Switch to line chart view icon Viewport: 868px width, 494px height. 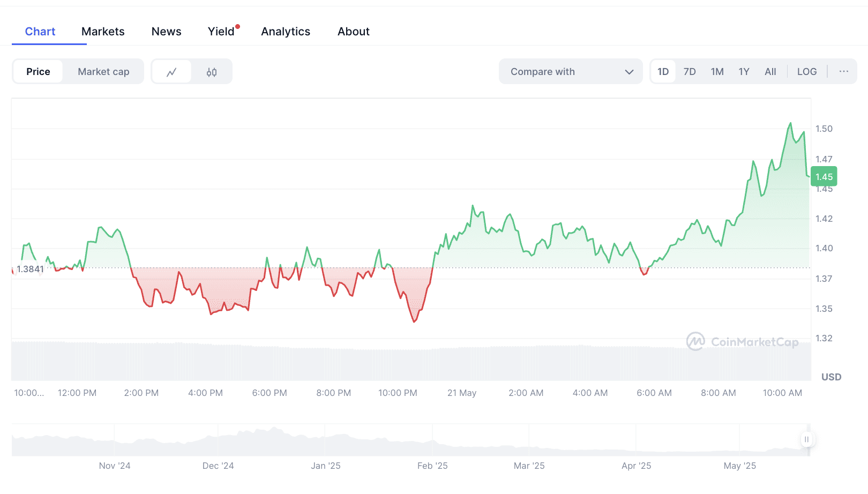tap(171, 72)
